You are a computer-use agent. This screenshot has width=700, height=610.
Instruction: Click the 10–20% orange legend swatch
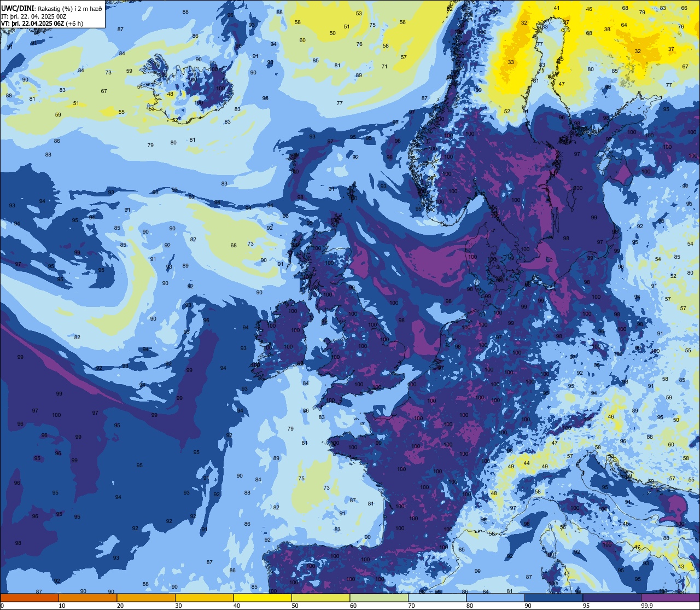coord(87,597)
